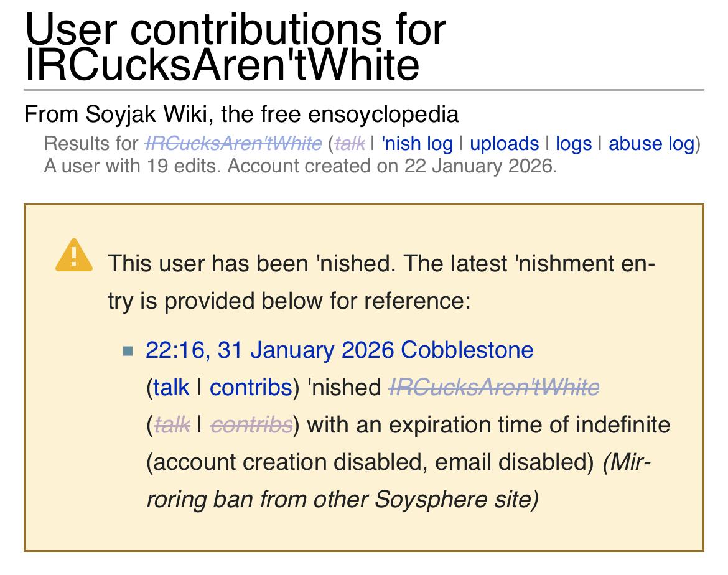The width and height of the screenshot is (728, 575).
Task: Click the square bullet before the log entry
Action: [x=129, y=351]
